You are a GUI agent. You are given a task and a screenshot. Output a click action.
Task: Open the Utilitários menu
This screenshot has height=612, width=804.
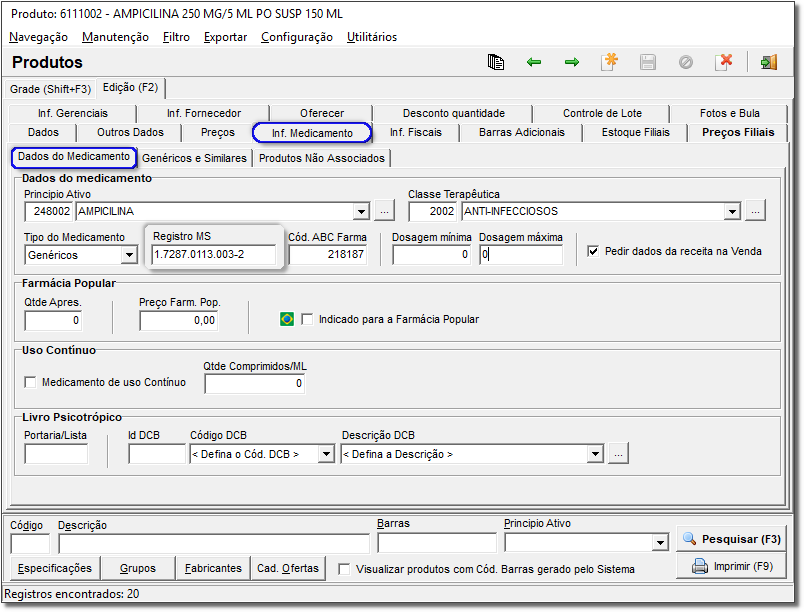tap(372, 37)
